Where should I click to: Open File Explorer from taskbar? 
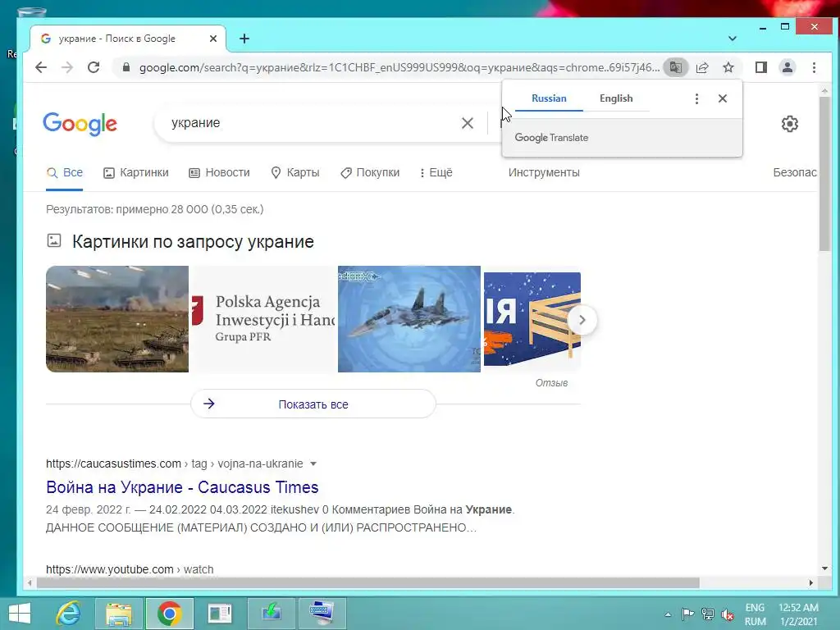click(x=119, y=614)
